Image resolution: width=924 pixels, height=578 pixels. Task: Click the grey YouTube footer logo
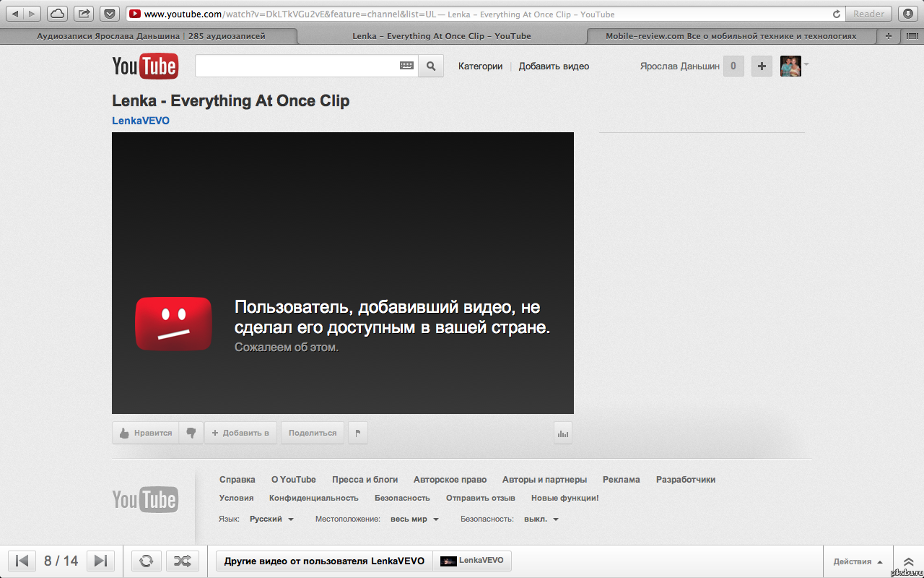[x=145, y=499]
